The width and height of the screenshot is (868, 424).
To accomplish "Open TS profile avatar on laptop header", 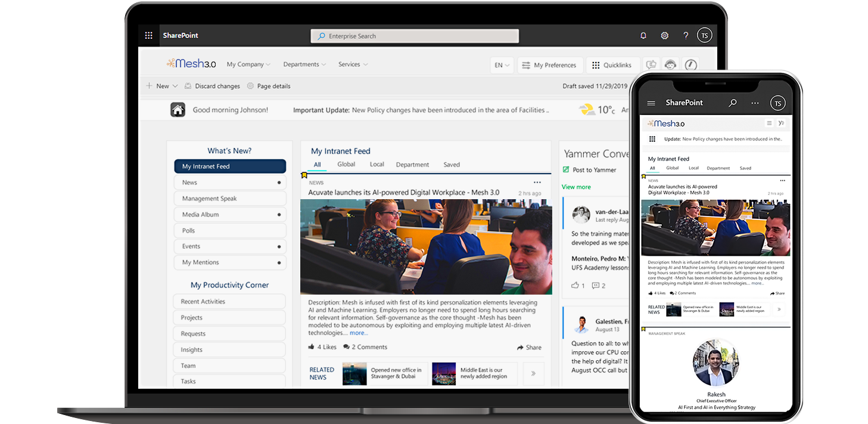I will 705,36.
